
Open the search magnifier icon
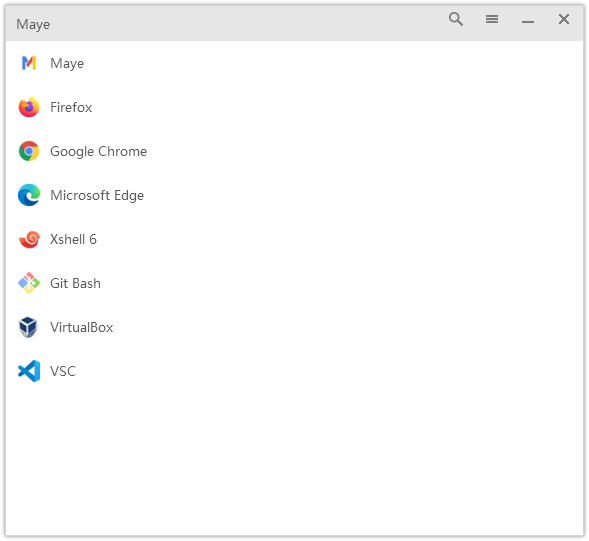[456, 19]
